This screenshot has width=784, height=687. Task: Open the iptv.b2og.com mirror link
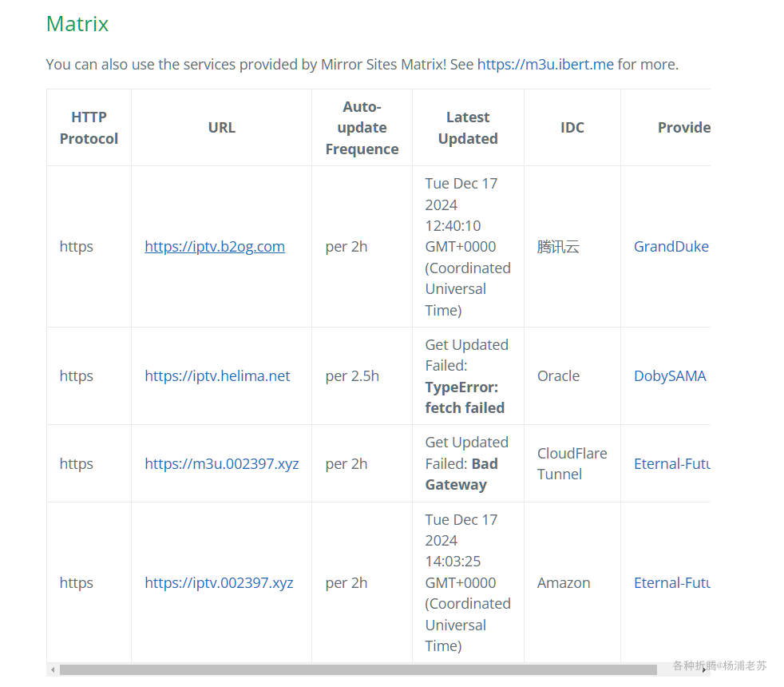(x=215, y=247)
